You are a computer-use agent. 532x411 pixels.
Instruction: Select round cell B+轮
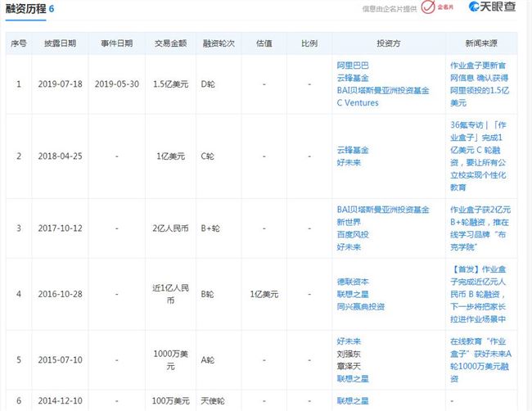(x=210, y=228)
